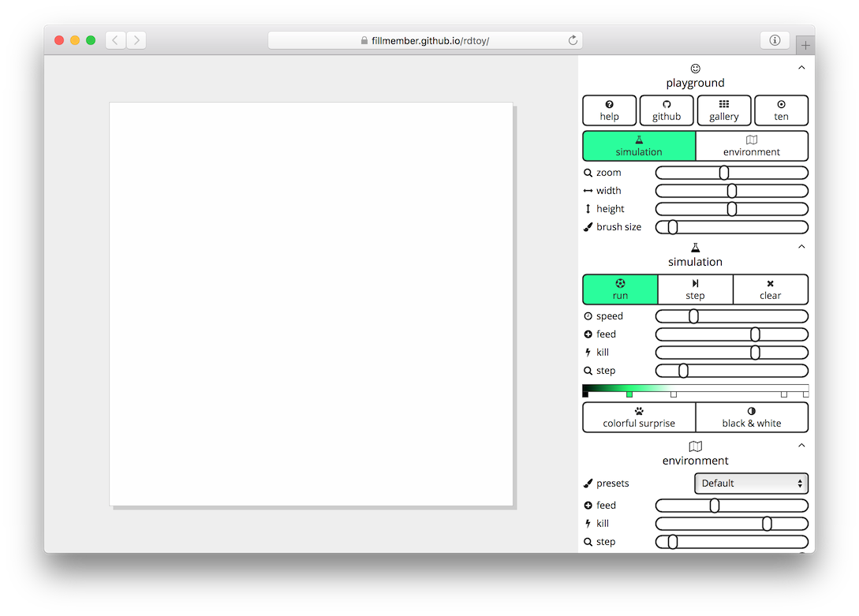Click the lightning icon beside environment kill
The height and width of the screenshot is (616, 859).
pyautogui.click(x=588, y=524)
